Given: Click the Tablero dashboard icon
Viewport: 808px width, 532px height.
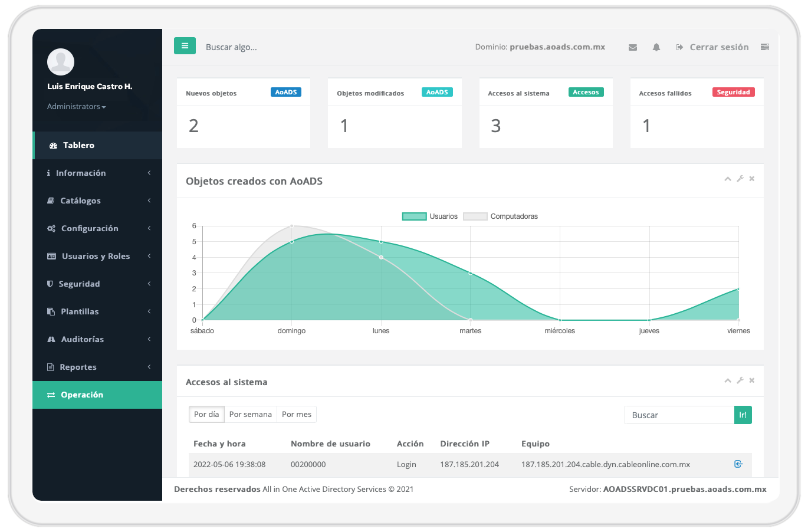Looking at the screenshot, I should 53,146.
